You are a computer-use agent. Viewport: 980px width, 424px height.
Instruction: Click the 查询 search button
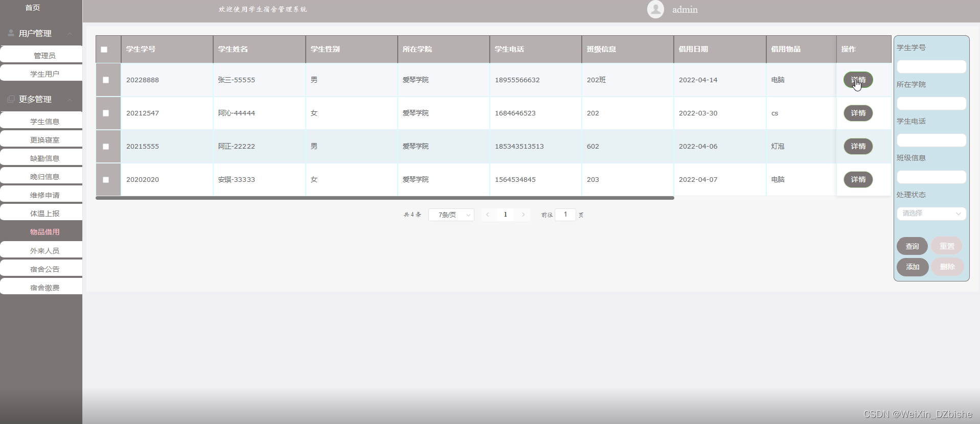912,246
